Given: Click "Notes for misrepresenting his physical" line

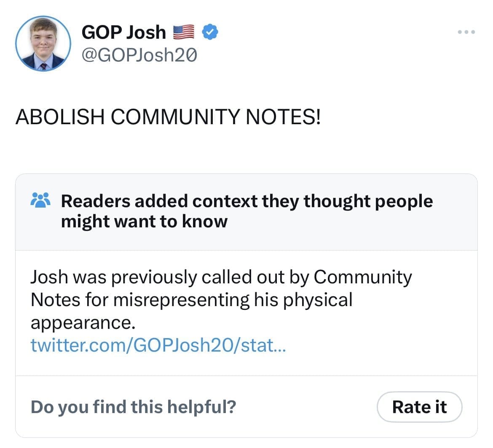Looking at the screenshot, I should (x=191, y=300).
